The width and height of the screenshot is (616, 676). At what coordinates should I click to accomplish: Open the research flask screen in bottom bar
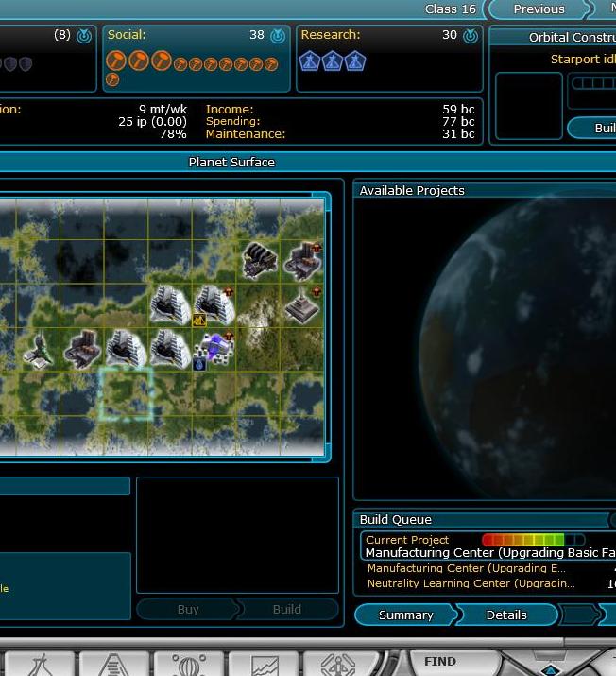click(x=40, y=664)
